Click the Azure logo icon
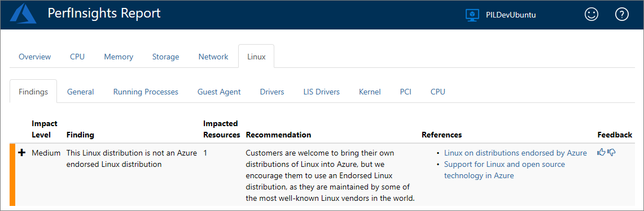644x211 pixels. (23, 14)
